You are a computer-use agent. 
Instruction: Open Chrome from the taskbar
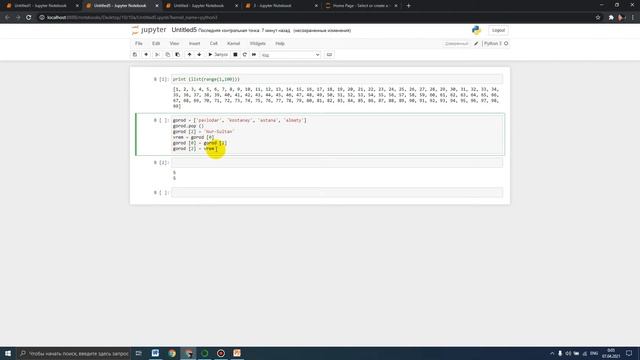pyautogui.click(x=172, y=353)
